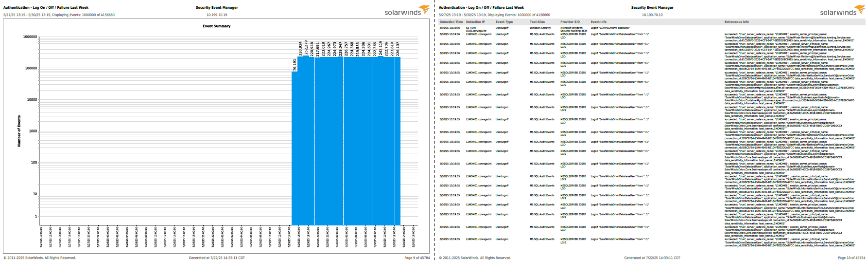Select the Microsoft-Windows-Security-Auditing 4634 cell
This screenshot has height=260, width=868.
click(x=573, y=29)
